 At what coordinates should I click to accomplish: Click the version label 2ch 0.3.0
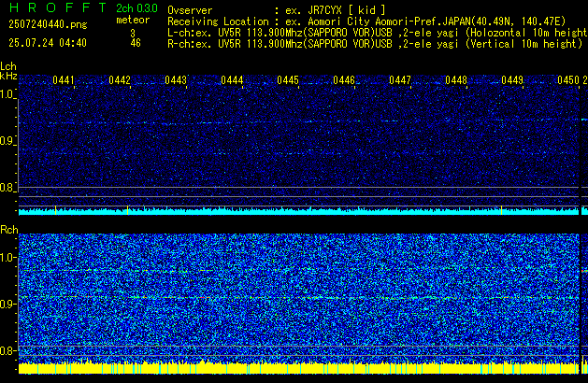pos(136,8)
